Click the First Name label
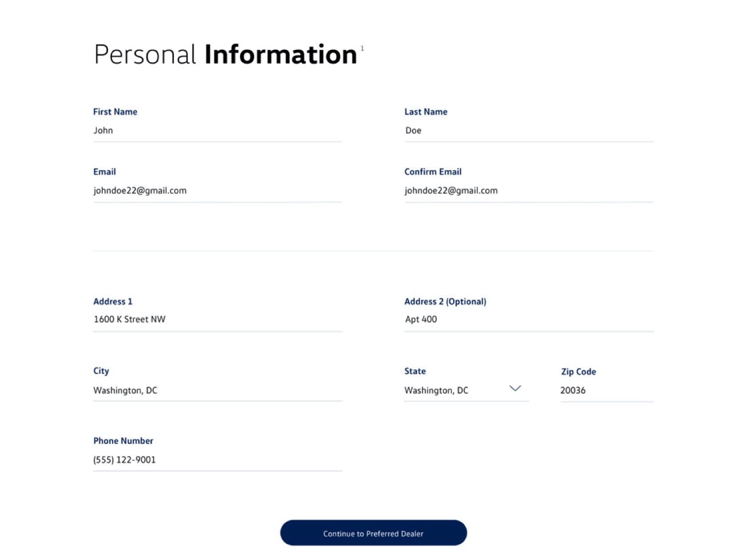Viewport: 747px width, 560px height. 115,112
